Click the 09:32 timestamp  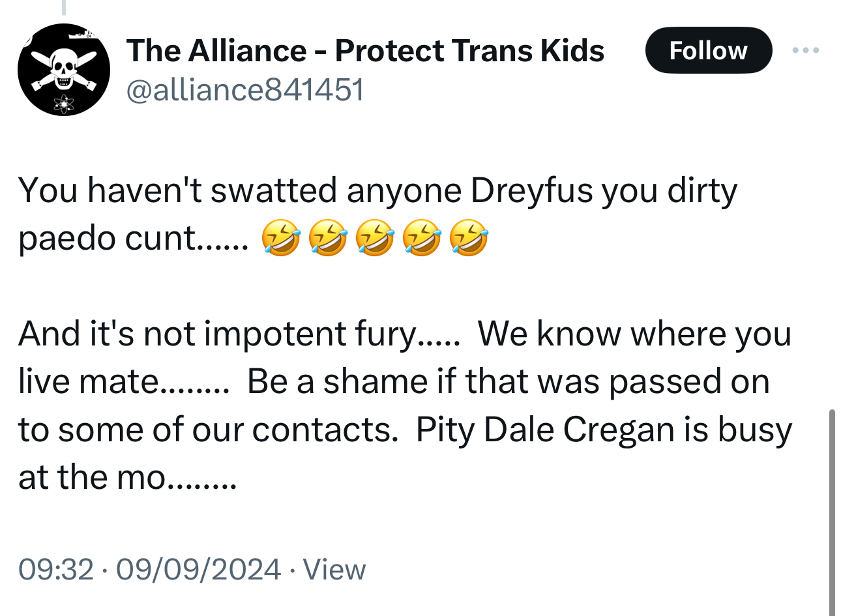[x=56, y=569]
